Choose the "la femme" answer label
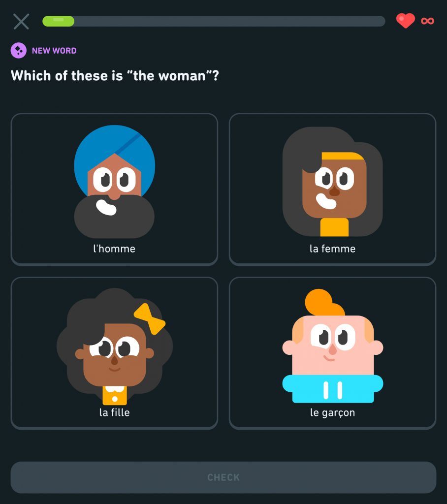 coord(332,249)
